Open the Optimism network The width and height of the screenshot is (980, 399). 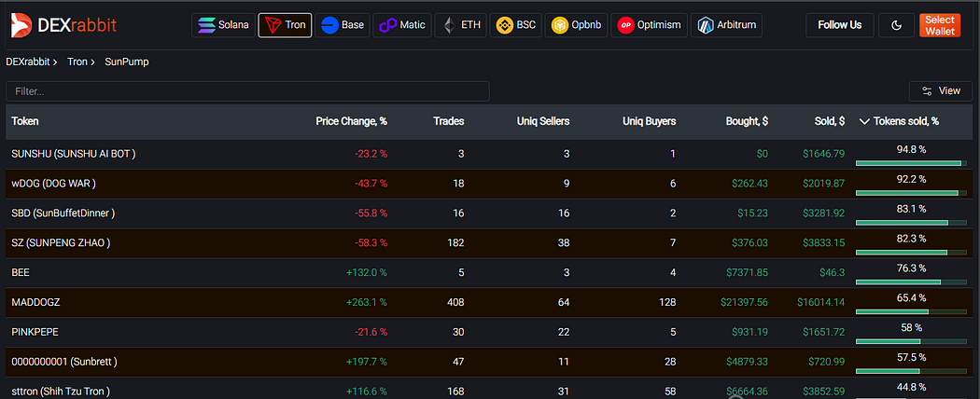point(649,25)
